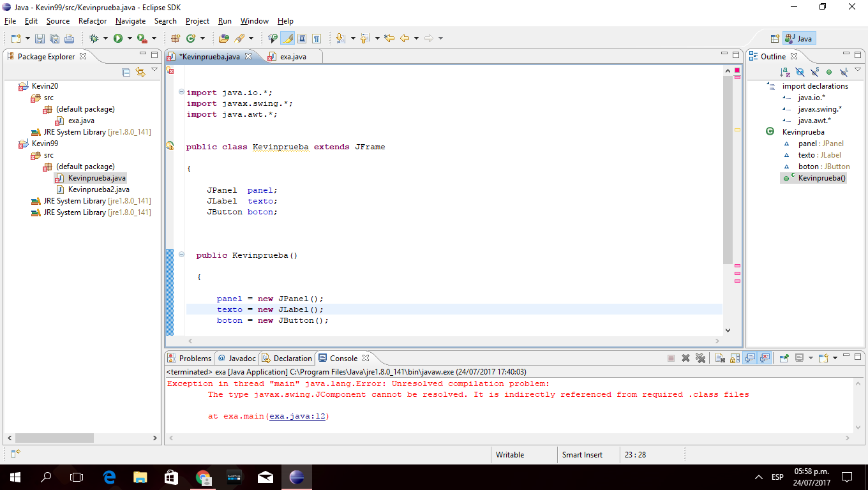
Task: Toggle Hide Local Types in Outline
Action: [x=844, y=72]
